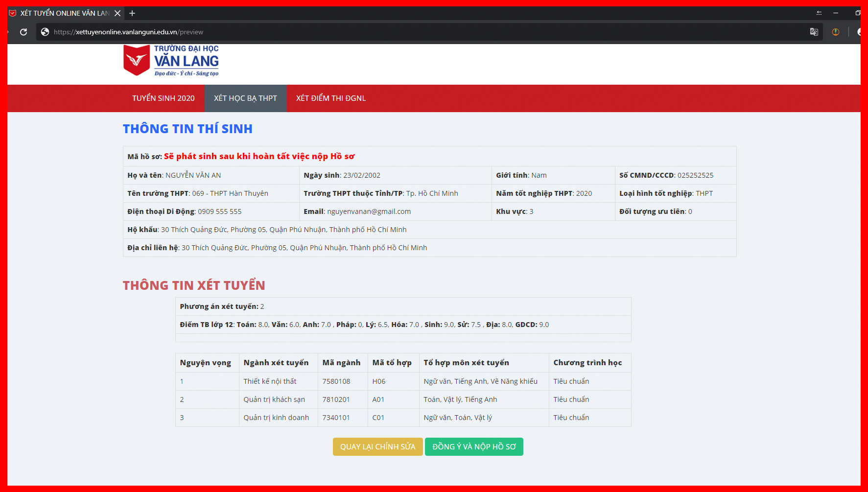Click the Mã tổ hợp column header
This screenshot has width=868, height=492.
[393, 363]
